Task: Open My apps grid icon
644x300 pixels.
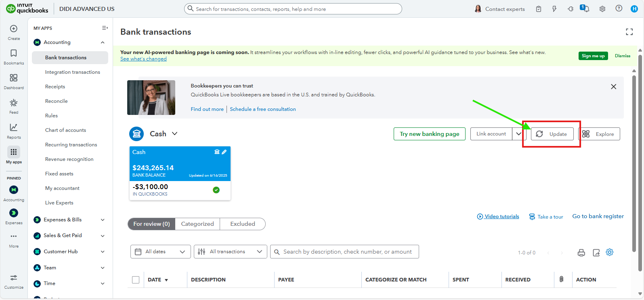Action: 14,152
